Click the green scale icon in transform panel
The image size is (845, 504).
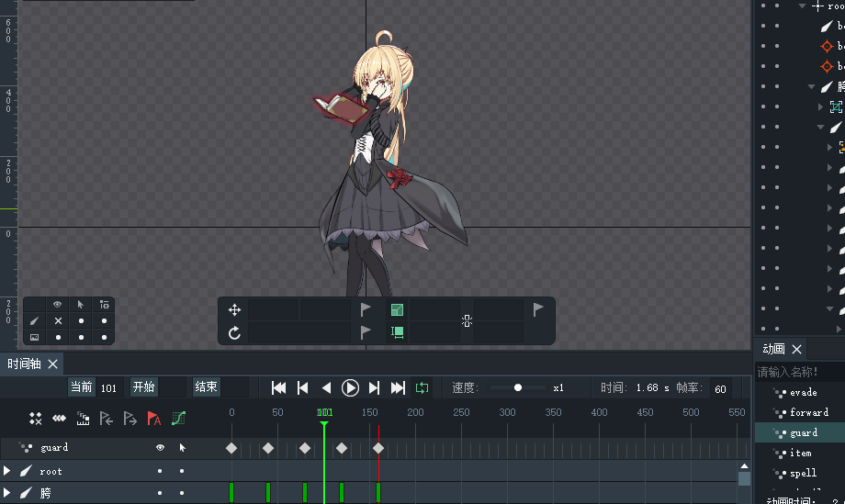click(397, 309)
